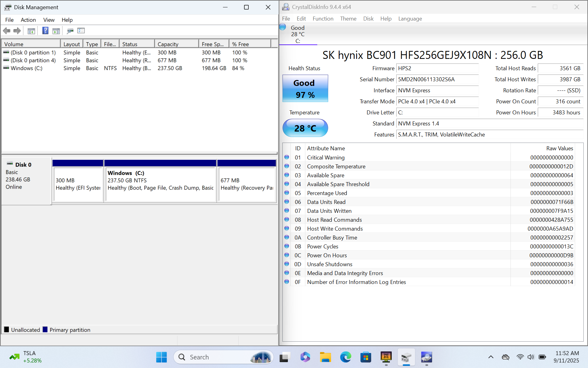Click the Properties checklist toolbar icon
Image resolution: width=588 pixels, height=368 pixels.
[81, 31]
